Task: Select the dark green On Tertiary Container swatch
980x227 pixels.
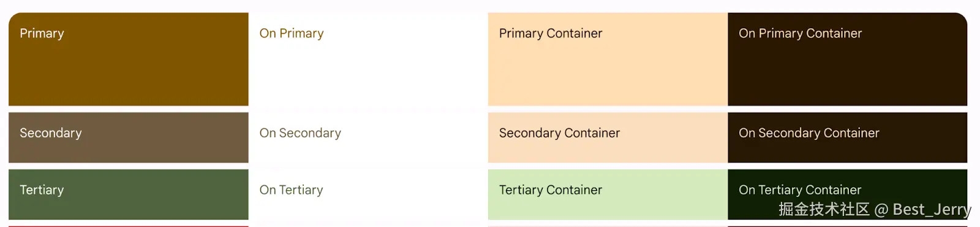Action: click(848, 194)
